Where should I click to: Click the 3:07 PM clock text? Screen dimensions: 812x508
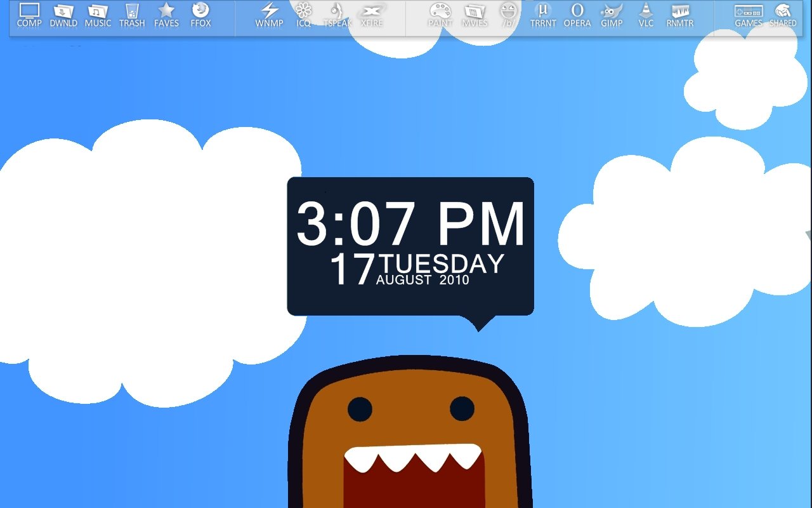411,224
